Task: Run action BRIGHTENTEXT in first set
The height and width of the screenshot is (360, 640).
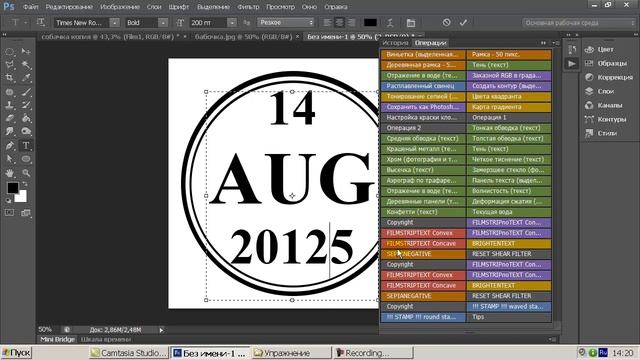Action: pos(509,244)
